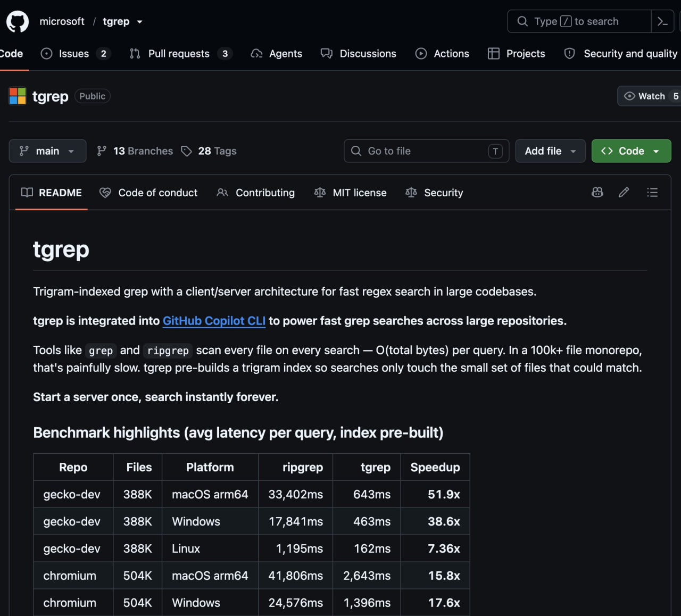Click the Microsoft logo avatar beside tgrep
681x616 pixels.
pyautogui.click(x=18, y=96)
